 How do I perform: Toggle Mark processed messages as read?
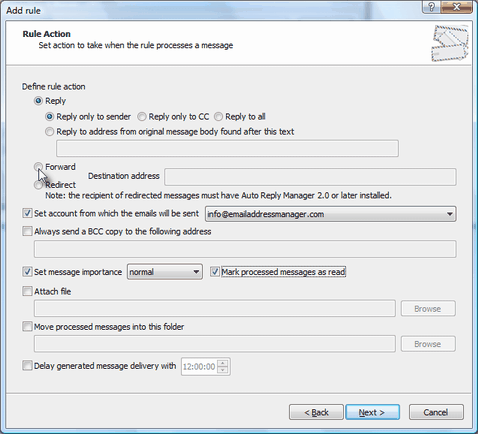pos(215,272)
